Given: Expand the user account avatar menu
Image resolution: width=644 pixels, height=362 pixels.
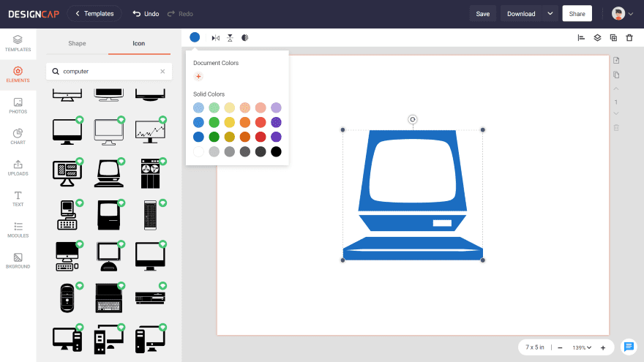Looking at the screenshot, I should click(x=623, y=14).
